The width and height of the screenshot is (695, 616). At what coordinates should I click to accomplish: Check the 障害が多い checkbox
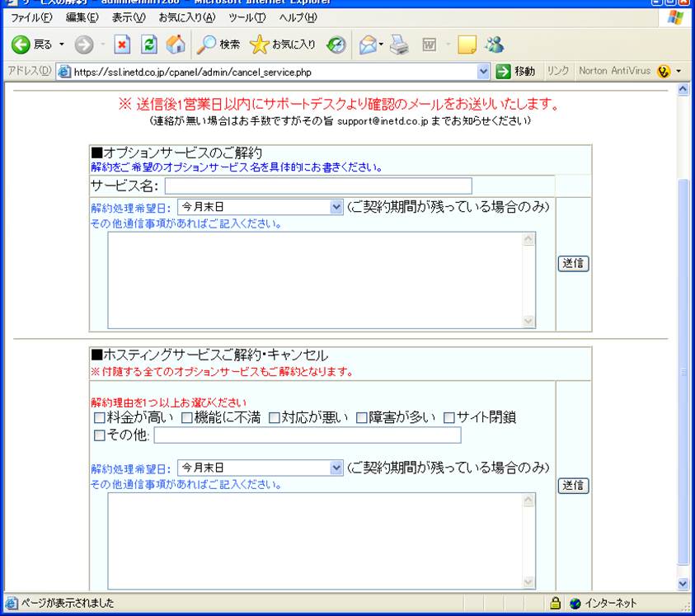click(x=362, y=418)
